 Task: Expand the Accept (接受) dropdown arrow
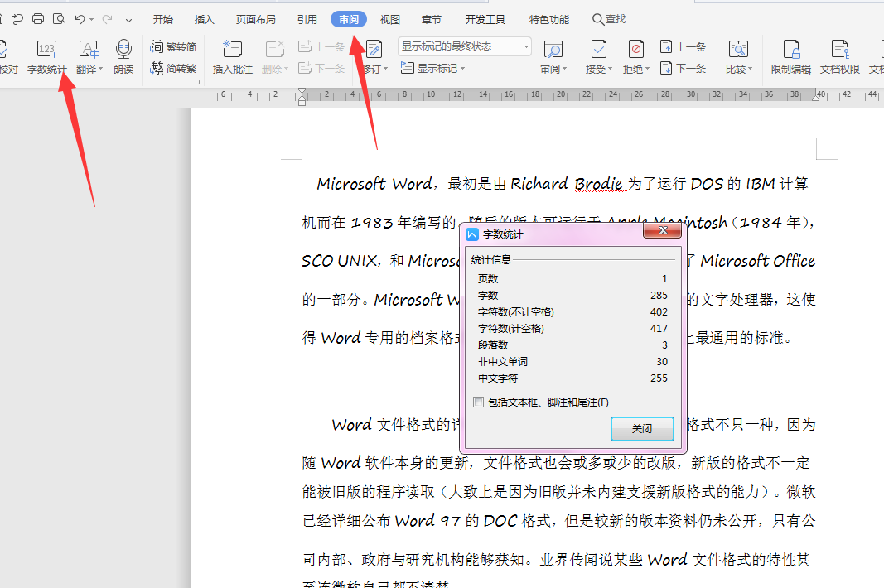pos(610,69)
